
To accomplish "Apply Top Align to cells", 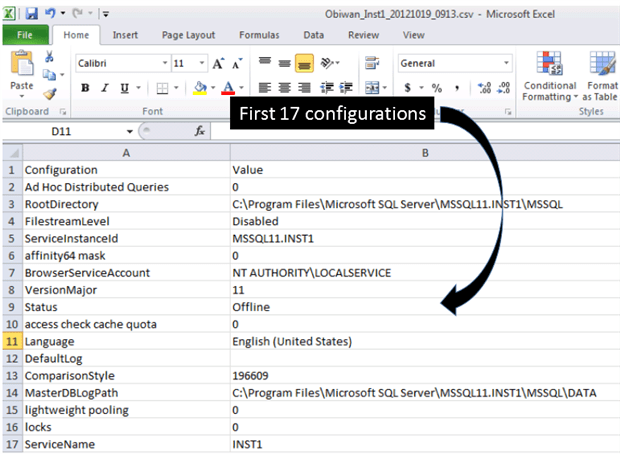I will pyautogui.click(x=265, y=61).
